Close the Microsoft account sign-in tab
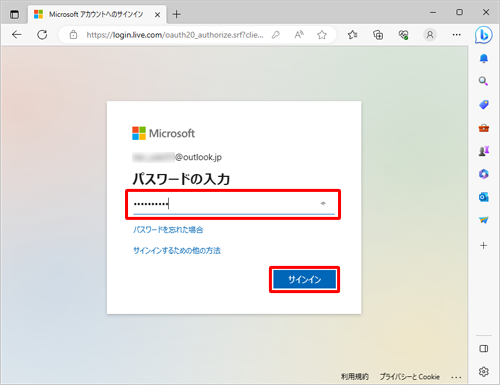The width and height of the screenshot is (500, 385). [157, 15]
